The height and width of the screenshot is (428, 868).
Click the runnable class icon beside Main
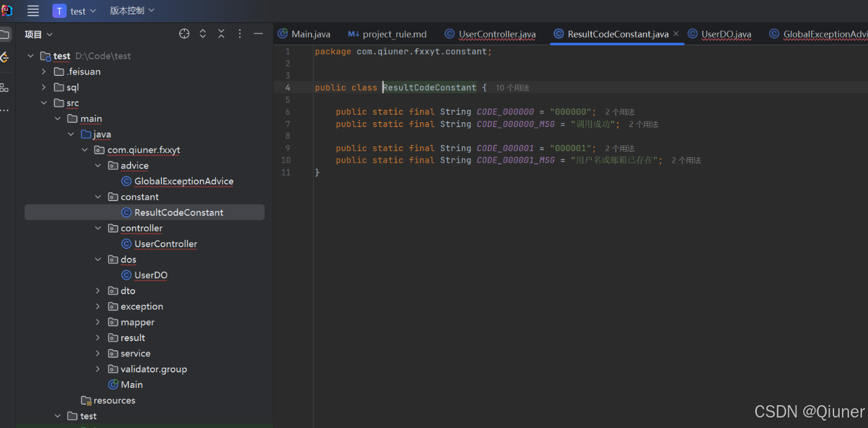tap(113, 385)
